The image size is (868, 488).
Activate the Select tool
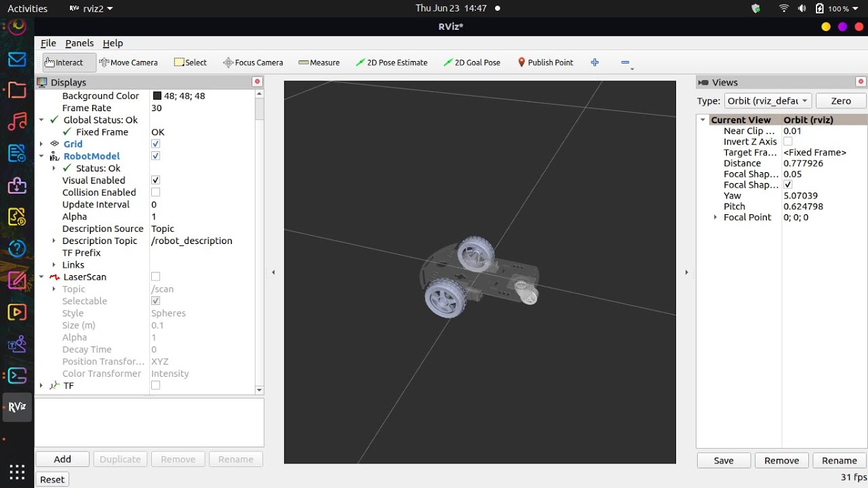point(191,62)
